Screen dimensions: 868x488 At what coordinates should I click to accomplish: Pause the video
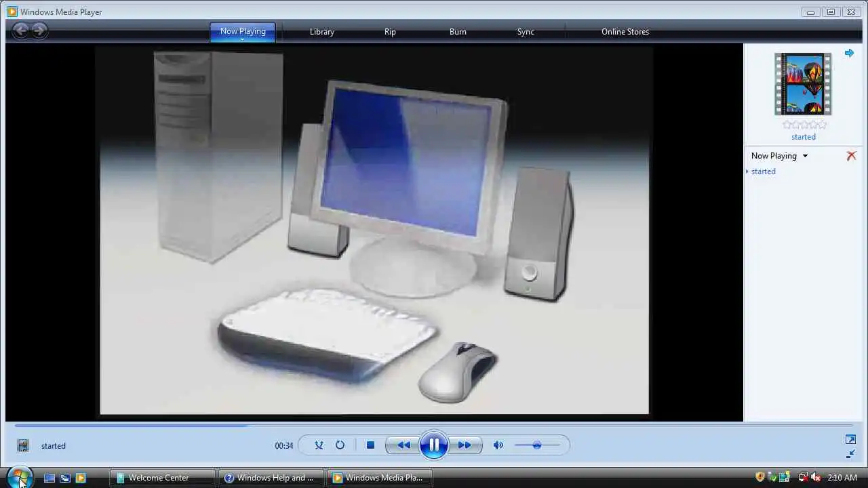[434, 445]
